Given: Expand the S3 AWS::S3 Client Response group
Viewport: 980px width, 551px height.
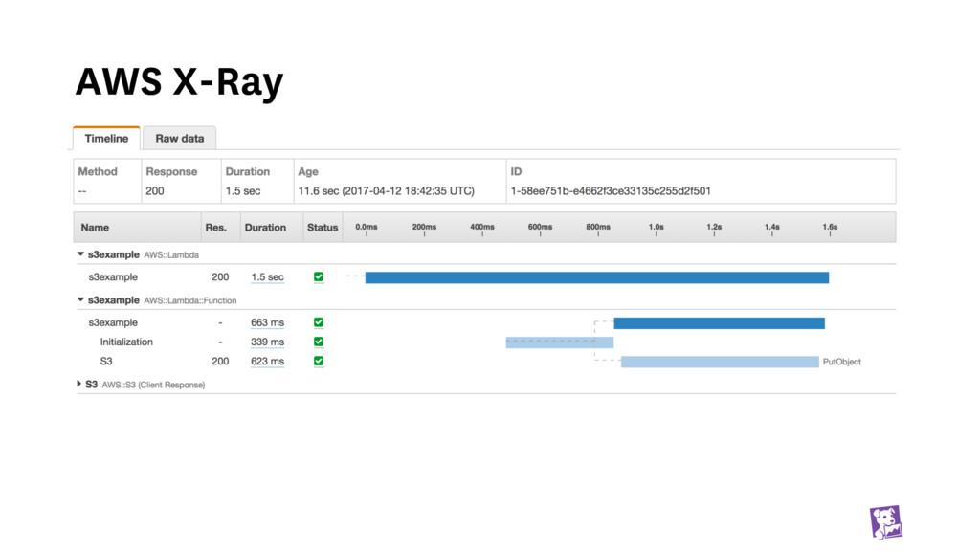Looking at the screenshot, I should pos(78,384).
